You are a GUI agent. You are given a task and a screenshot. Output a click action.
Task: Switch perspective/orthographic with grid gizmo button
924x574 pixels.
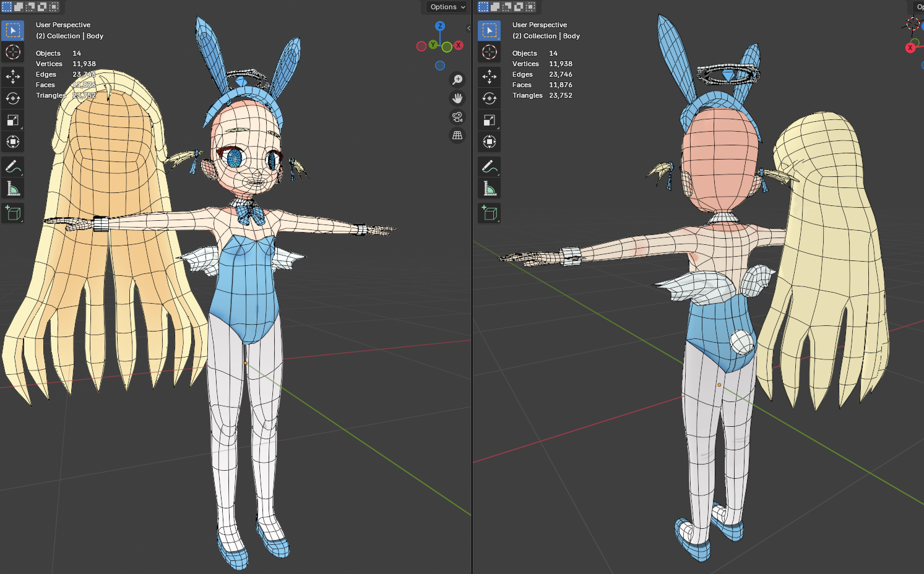click(x=457, y=135)
